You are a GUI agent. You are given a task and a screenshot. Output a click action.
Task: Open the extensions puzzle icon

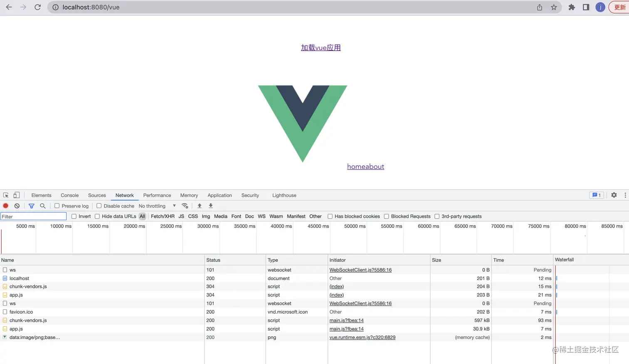(x=572, y=7)
